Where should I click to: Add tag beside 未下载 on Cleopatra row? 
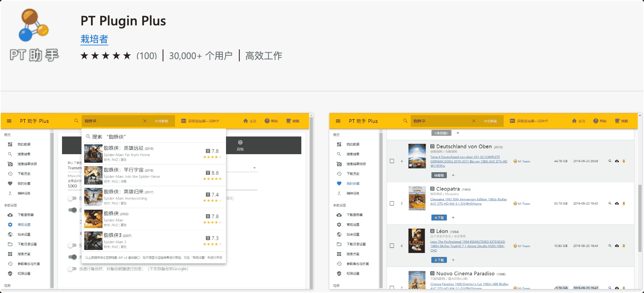coord(453,218)
